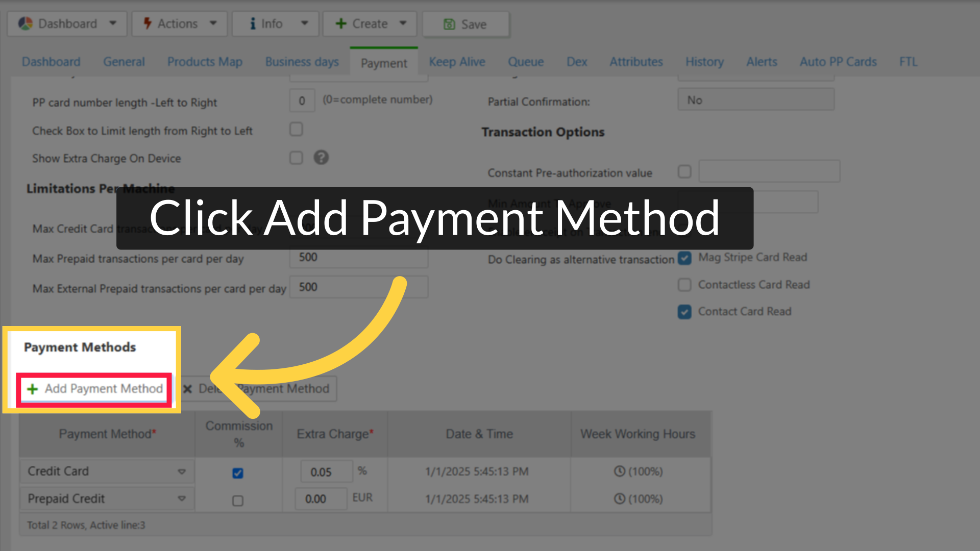Click the Payment Method column header
This screenshot has width=980, height=551.
pyautogui.click(x=107, y=434)
